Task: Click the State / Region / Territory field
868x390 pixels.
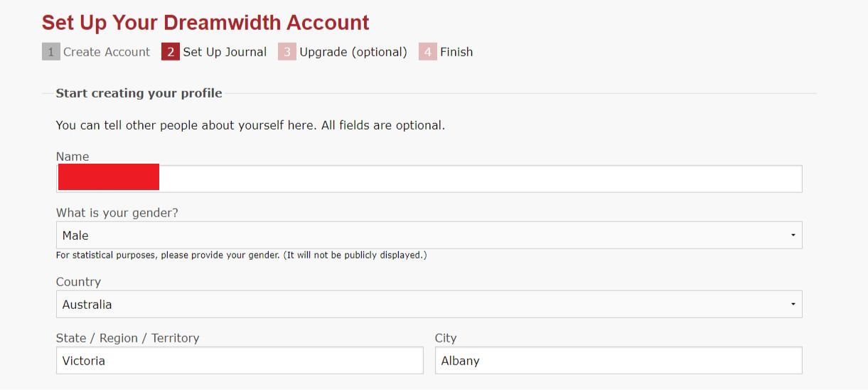Action: pos(240,360)
